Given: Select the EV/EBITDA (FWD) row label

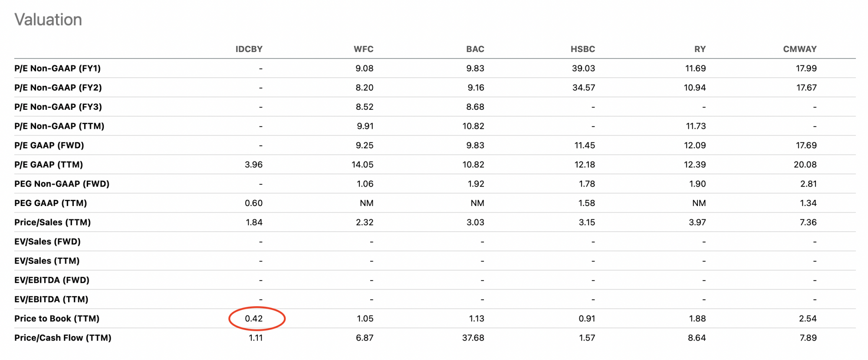Looking at the screenshot, I should point(52,280).
